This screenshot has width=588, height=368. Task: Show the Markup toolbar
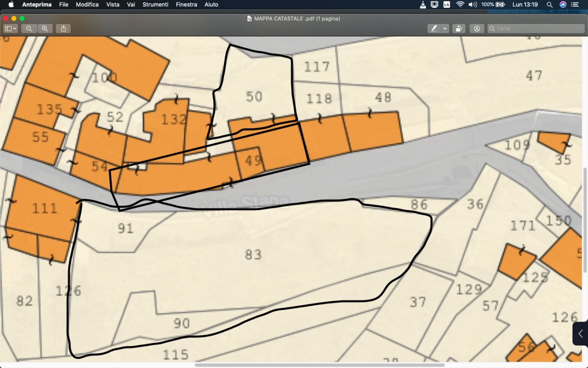[477, 29]
